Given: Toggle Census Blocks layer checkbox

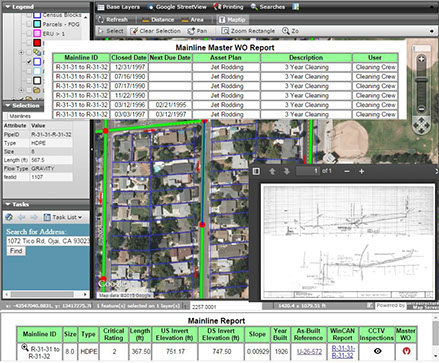Looking at the screenshot, I should coord(29,15).
